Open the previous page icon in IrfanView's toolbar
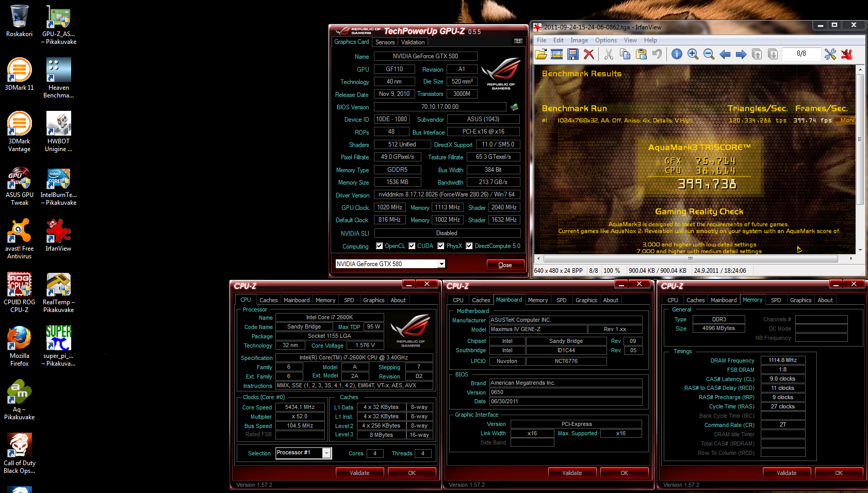This screenshot has width=868, height=493. point(757,54)
